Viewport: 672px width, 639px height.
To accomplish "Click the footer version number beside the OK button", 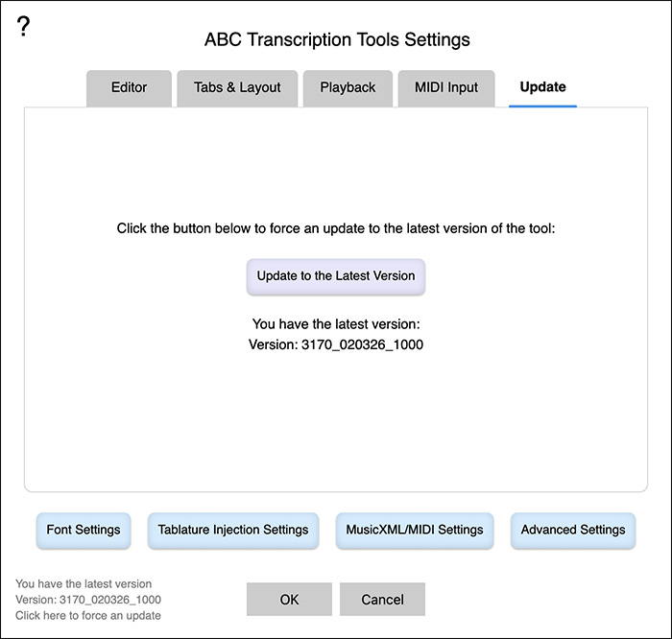I will tap(88, 600).
